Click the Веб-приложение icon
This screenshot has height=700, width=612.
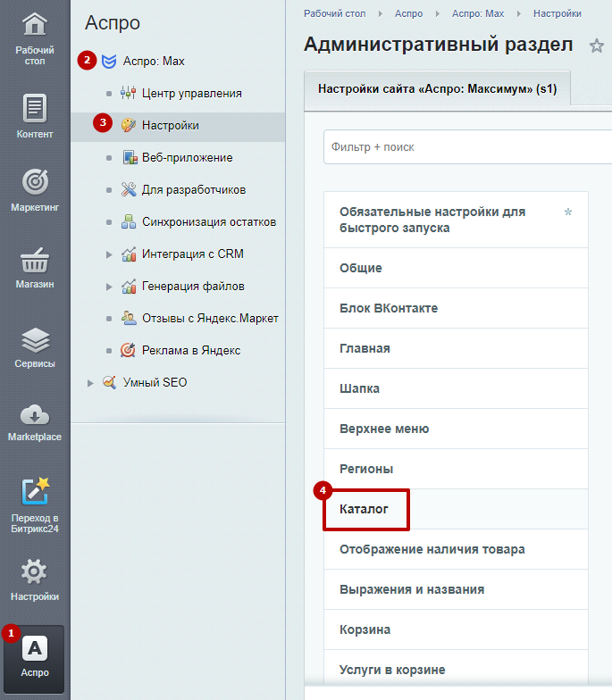[130, 157]
